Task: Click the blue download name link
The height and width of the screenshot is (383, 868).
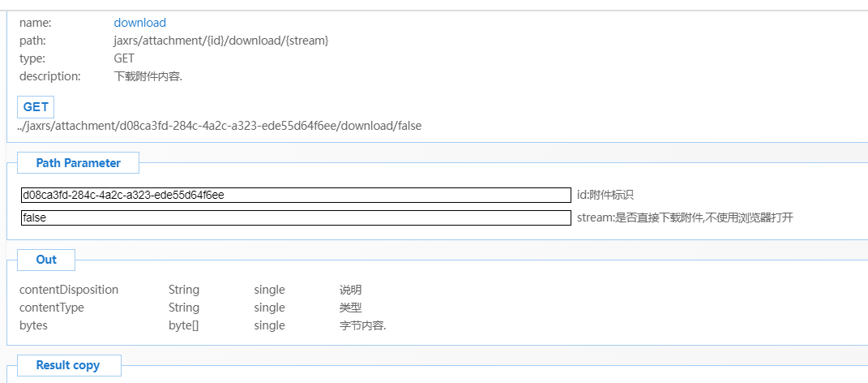Action: pos(139,23)
